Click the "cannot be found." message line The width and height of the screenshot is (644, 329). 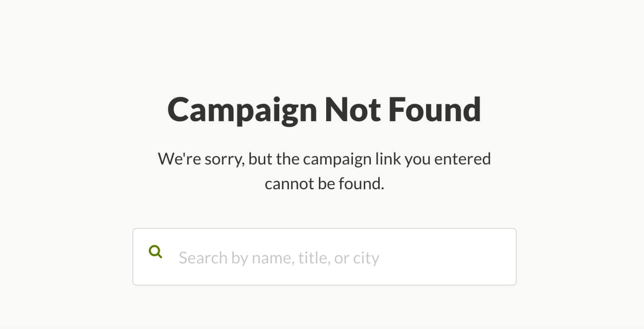324,184
